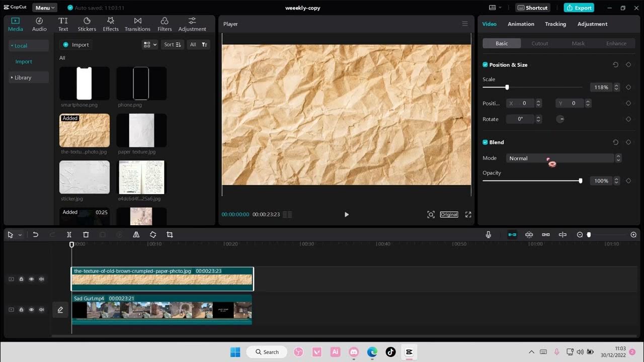Click the Opacity slider handle
Viewport: 644px width, 362px height.
(x=581, y=180)
